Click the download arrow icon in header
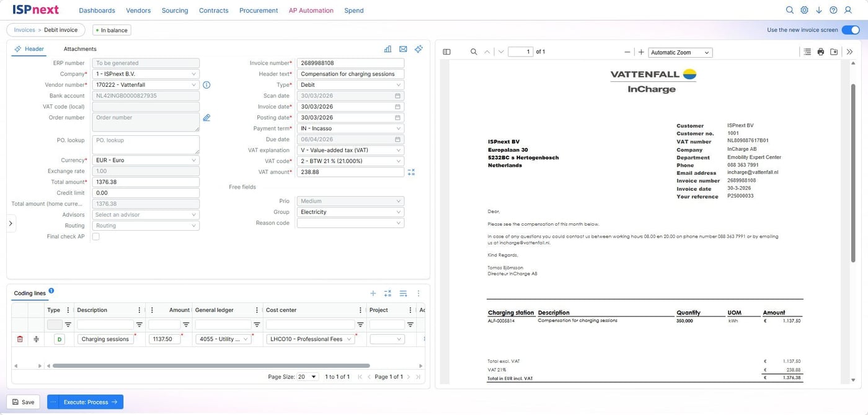 (819, 10)
